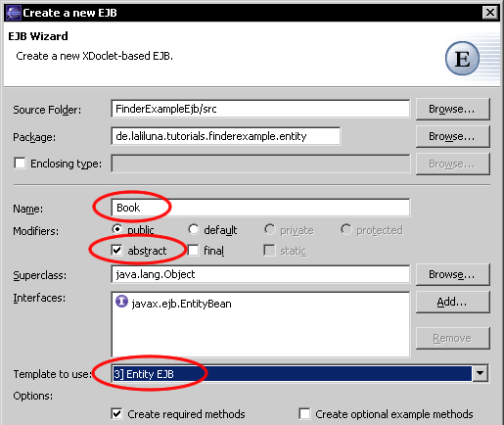
Task: Open the Template to use dropdown arrow
Action: point(480,373)
